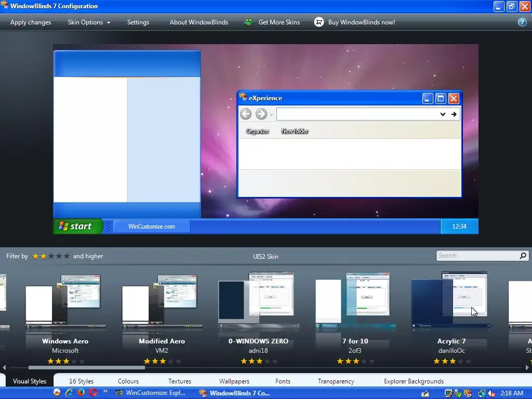532x399 pixels.
Task: Click Apply changes
Action: point(31,22)
